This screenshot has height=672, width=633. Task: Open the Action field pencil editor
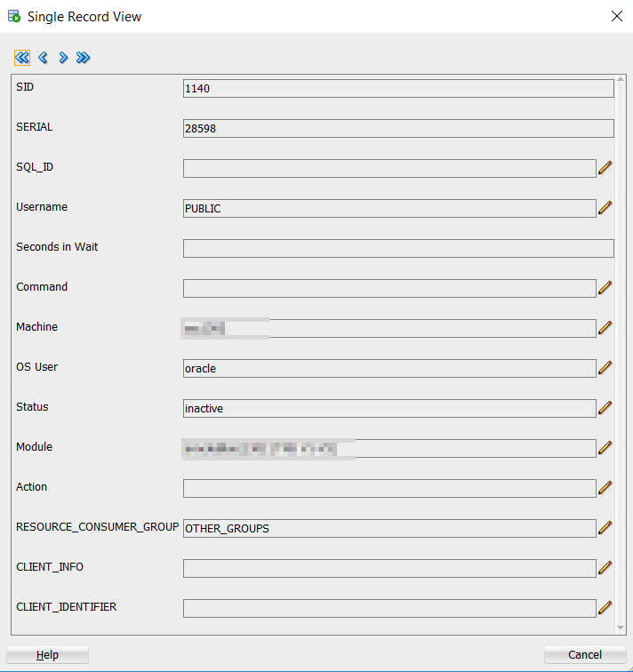[x=605, y=487]
